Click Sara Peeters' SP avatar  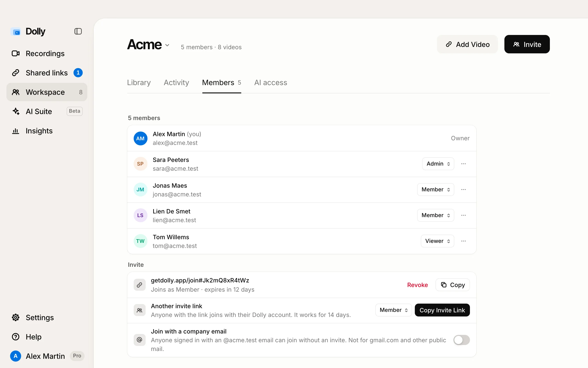tap(140, 164)
